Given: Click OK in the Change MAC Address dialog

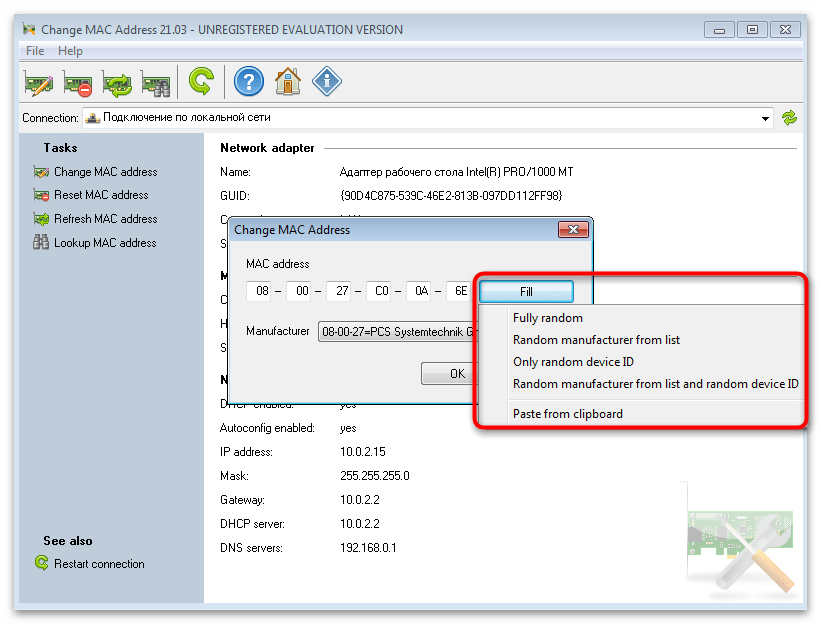Looking at the screenshot, I should point(450,373).
